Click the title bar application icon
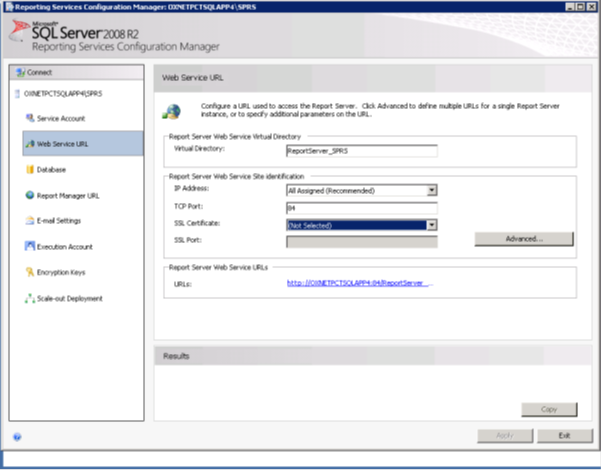This screenshot has height=470, width=602. [x=10, y=7]
